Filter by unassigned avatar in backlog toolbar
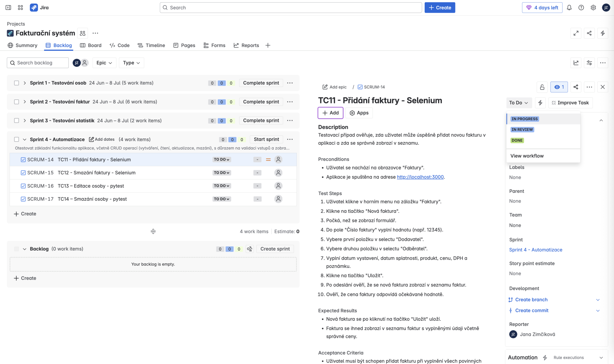The height and width of the screenshot is (364, 614). pos(85,63)
